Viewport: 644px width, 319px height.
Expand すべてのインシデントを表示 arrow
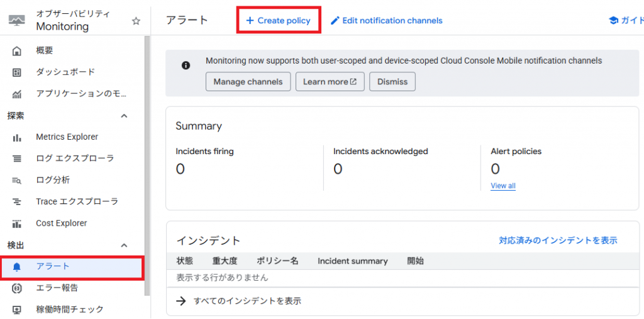click(181, 301)
